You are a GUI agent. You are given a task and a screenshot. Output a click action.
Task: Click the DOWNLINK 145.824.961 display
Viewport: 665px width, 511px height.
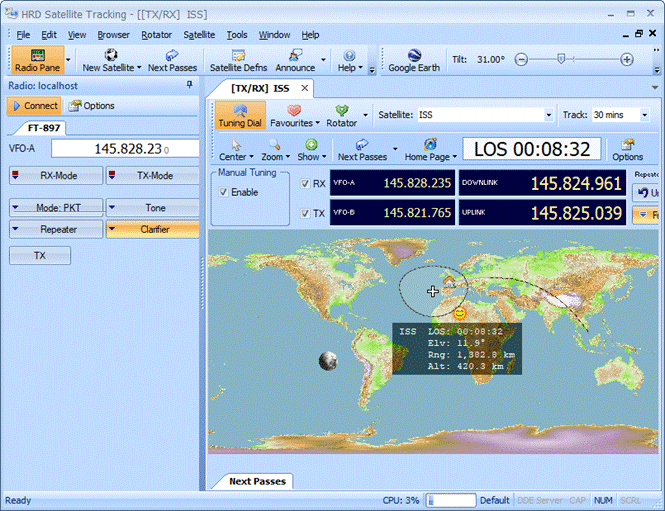542,183
